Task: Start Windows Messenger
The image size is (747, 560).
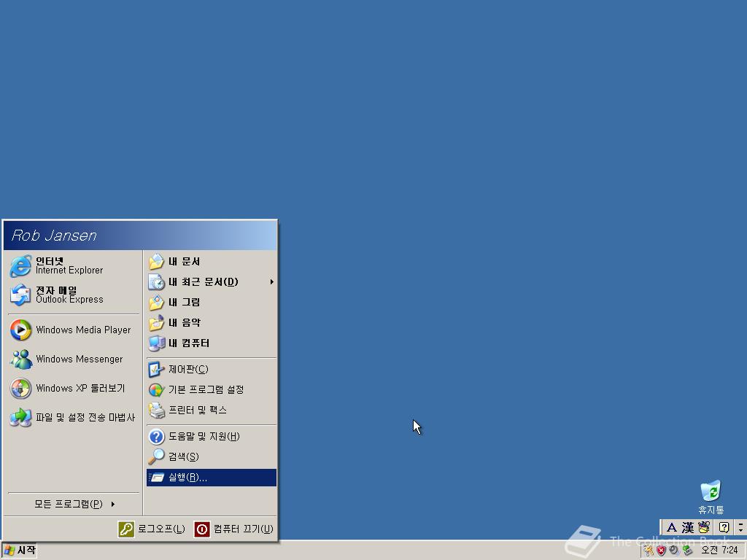Action: click(74, 359)
